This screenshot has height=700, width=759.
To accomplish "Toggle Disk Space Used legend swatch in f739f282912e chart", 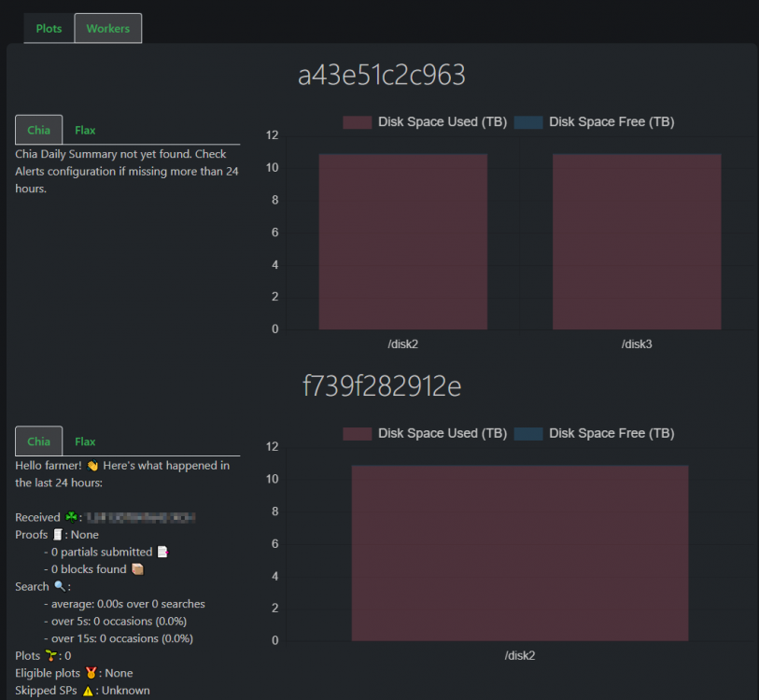I will point(358,433).
